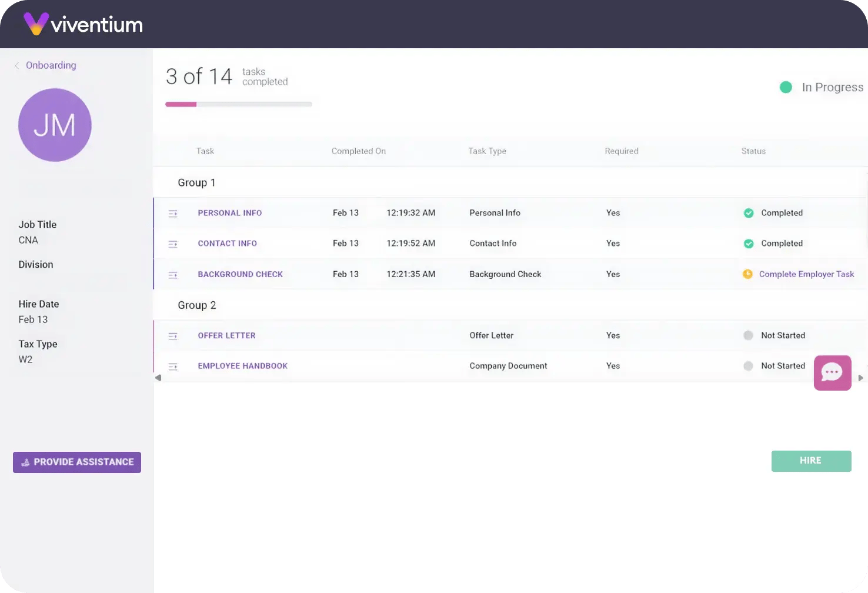Open the EMPLOYEE HANDBOOK task
Image resolution: width=868 pixels, height=593 pixels.
pyautogui.click(x=242, y=366)
